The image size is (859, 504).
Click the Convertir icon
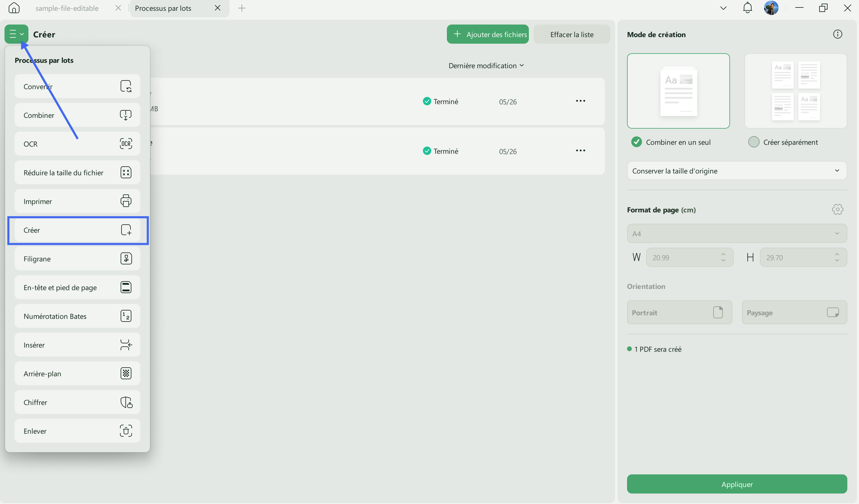point(126,86)
